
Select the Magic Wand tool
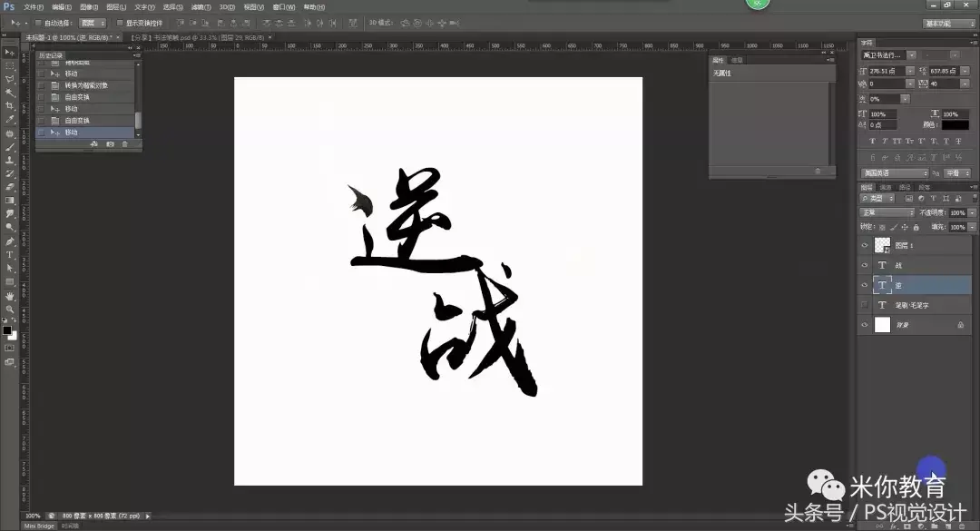point(9,93)
